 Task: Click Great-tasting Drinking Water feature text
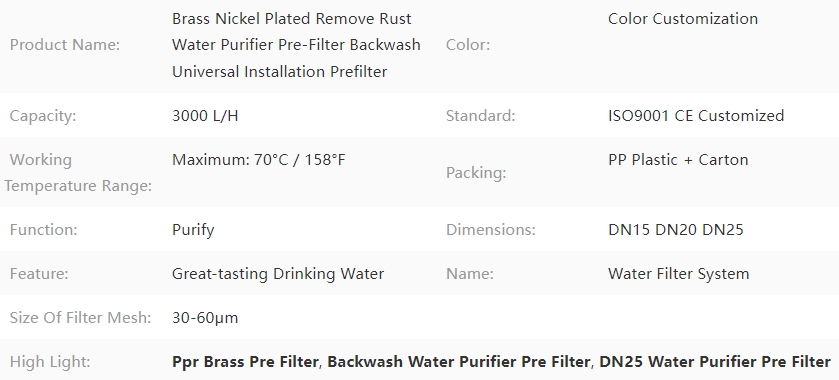(278, 274)
